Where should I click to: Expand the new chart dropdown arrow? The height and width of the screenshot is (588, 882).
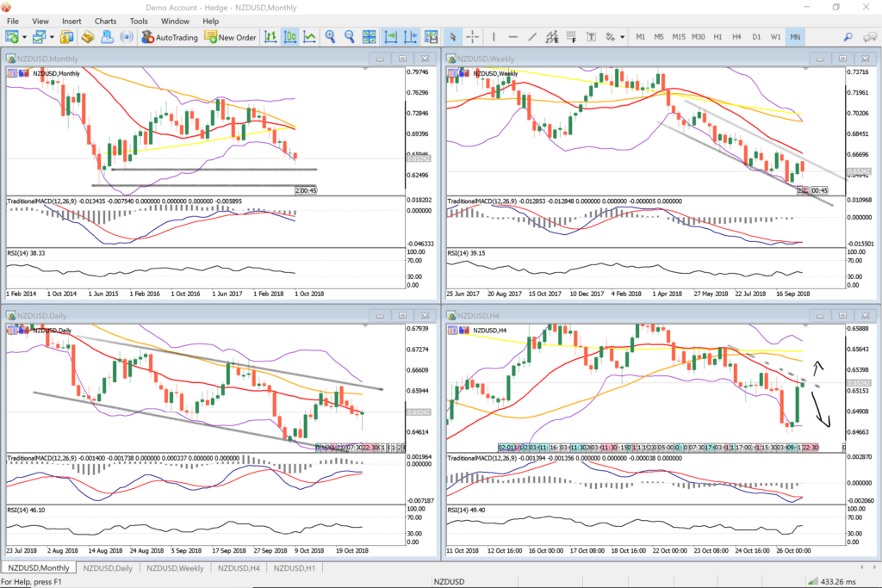pyautogui.click(x=25, y=37)
